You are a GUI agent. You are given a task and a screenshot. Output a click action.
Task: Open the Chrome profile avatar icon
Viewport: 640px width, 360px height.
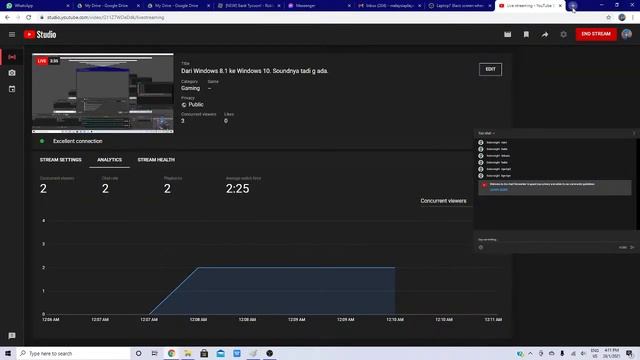622,18
